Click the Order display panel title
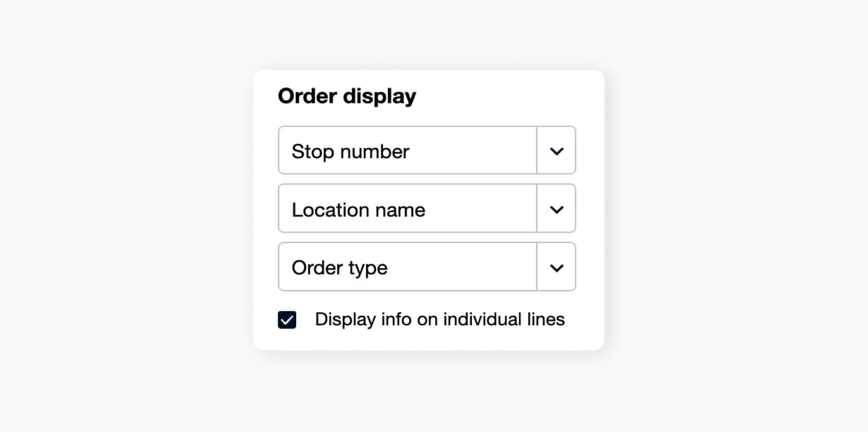This screenshot has width=868, height=432. (x=347, y=95)
